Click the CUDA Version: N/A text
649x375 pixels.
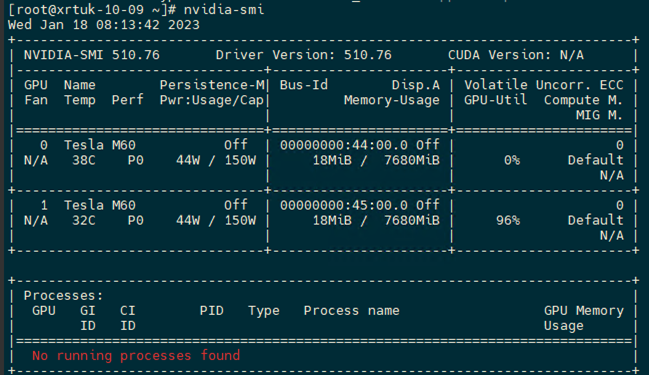click(516, 55)
